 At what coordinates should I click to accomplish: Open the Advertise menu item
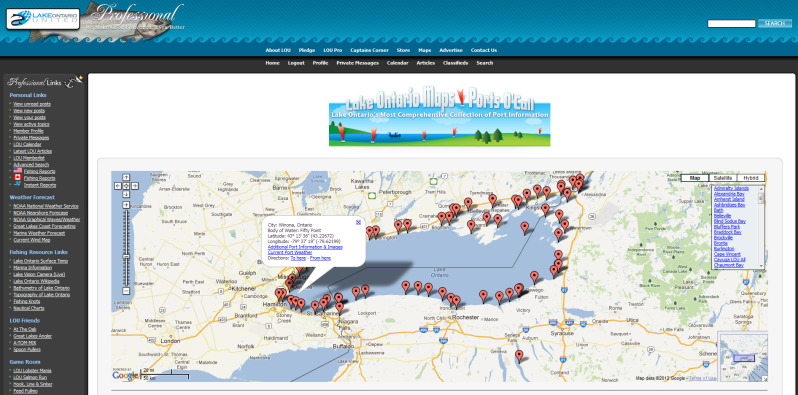[451, 50]
